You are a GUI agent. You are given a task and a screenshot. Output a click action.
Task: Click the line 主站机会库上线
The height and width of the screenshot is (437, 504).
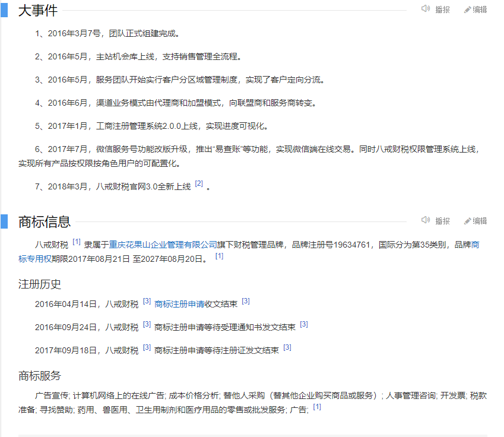coord(138,56)
